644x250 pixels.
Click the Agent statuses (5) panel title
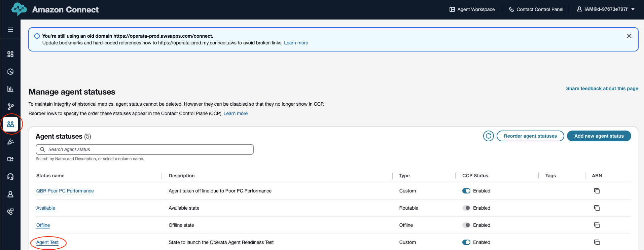coord(63,136)
